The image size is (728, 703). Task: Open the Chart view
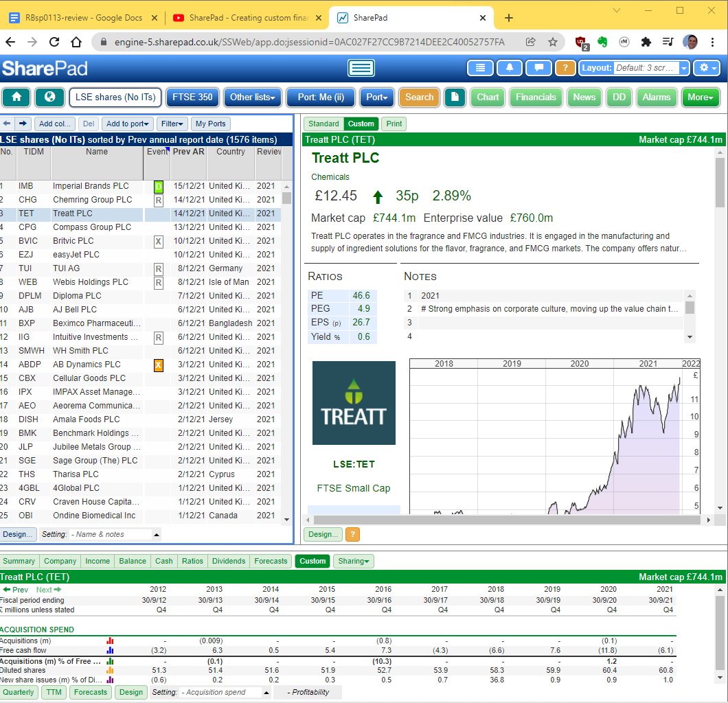[x=488, y=97]
